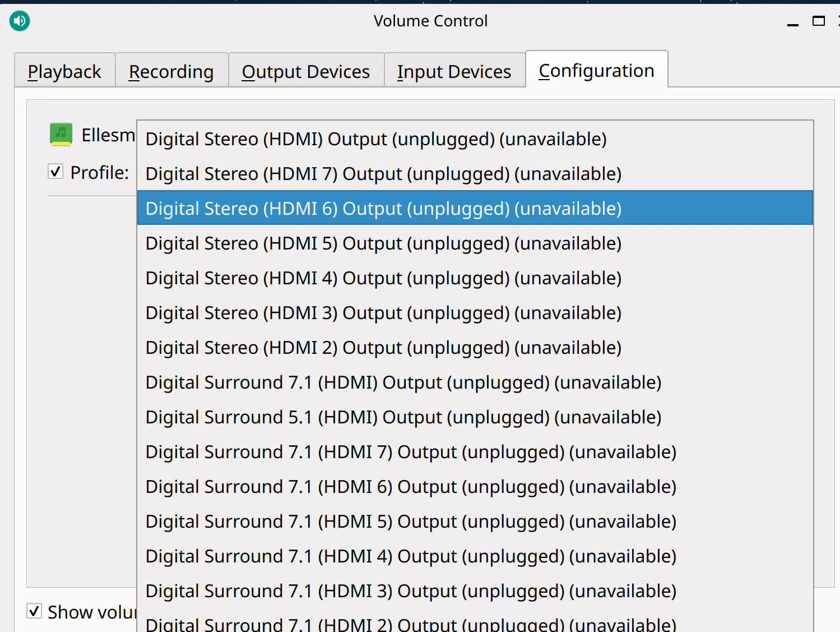Select Digital Stereo (HDMI 7) Output option

pos(383,174)
